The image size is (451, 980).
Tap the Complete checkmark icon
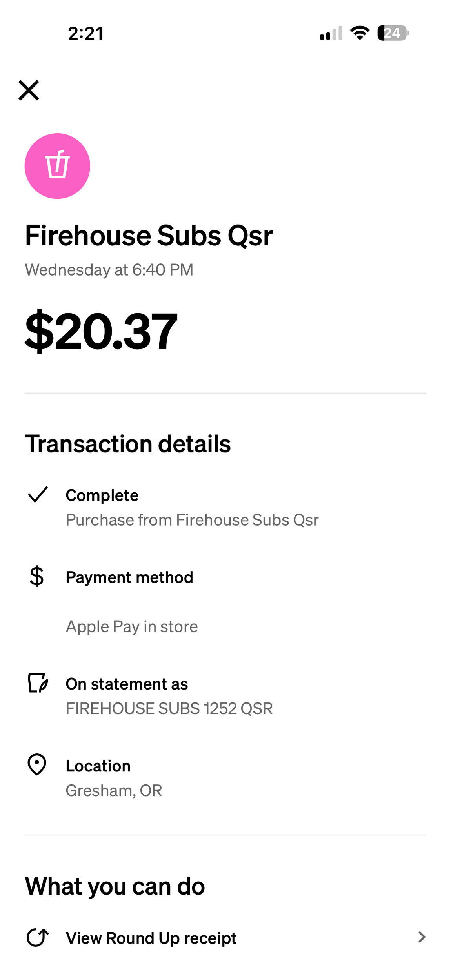point(38,494)
